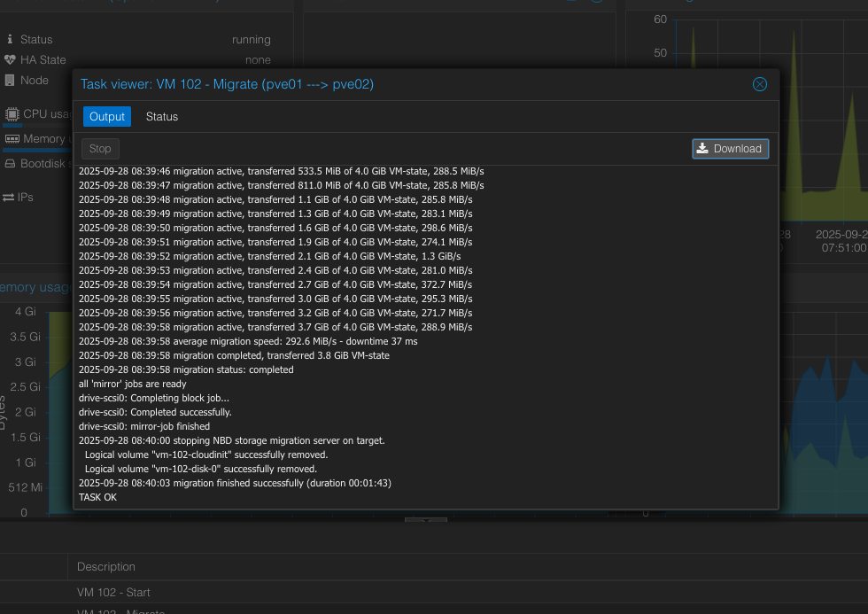Click the 'average migration speed' log line
Viewport: 868px width, 614px height.
coord(248,341)
